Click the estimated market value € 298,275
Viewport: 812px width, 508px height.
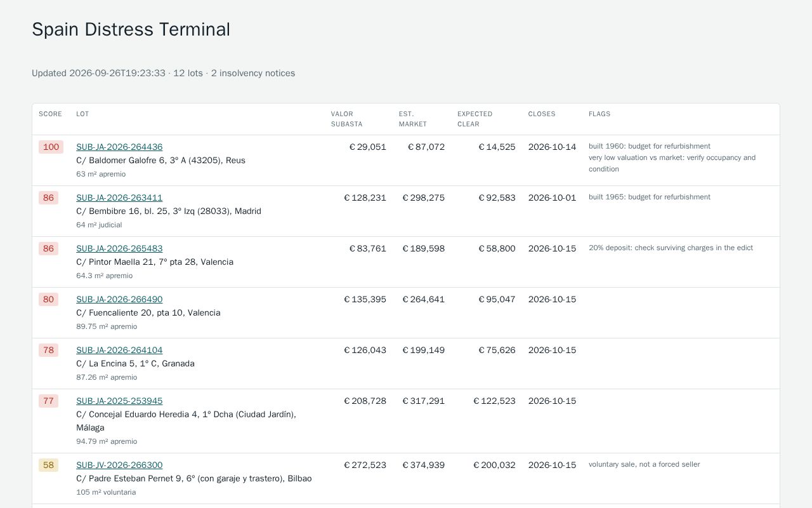pyautogui.click(x=424, y=198)
